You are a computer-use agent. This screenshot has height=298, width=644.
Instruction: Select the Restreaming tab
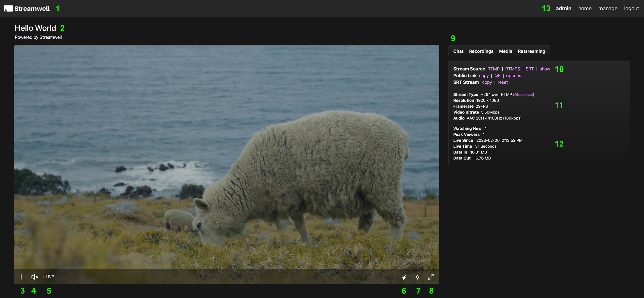tap(531, 51)
